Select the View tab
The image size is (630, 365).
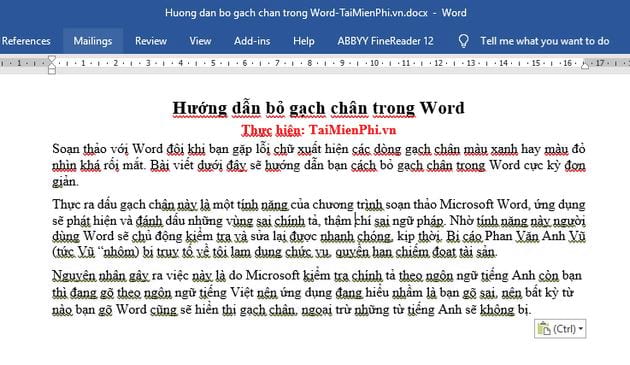(200, 41)
